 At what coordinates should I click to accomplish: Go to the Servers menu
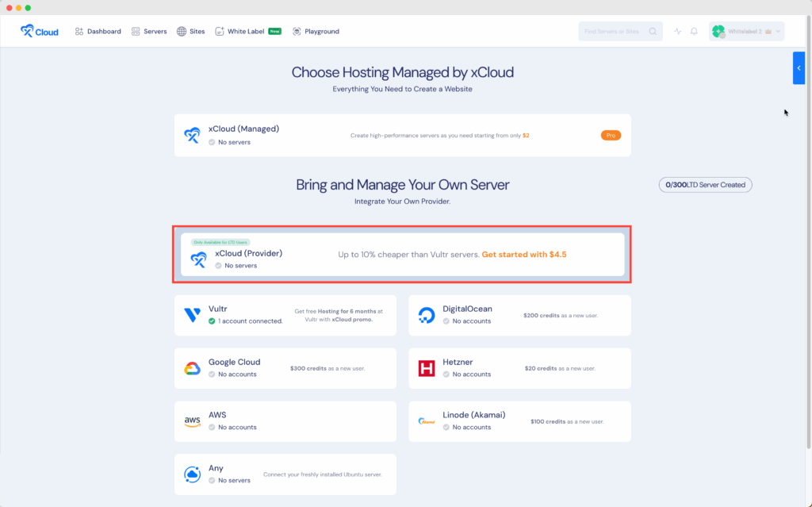coord(149,32)
